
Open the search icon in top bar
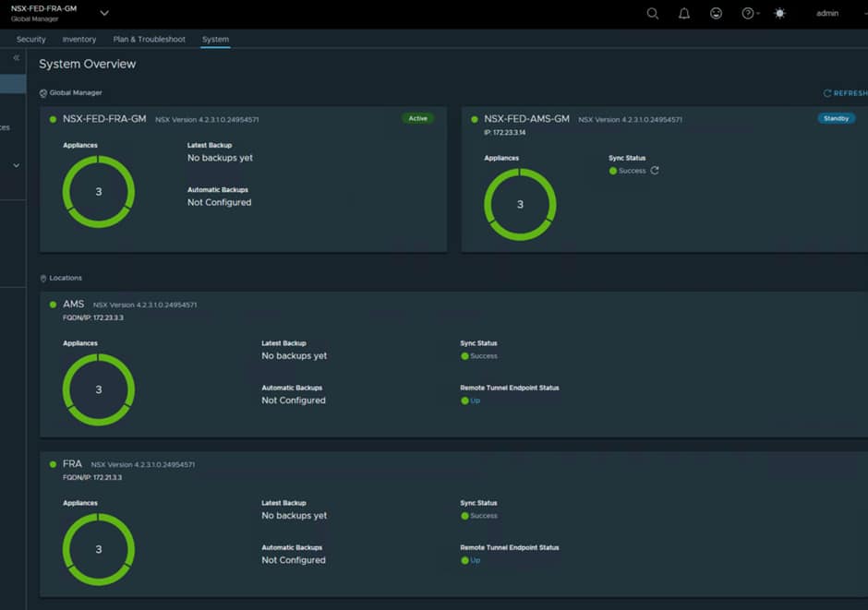(x=652, y=14)
